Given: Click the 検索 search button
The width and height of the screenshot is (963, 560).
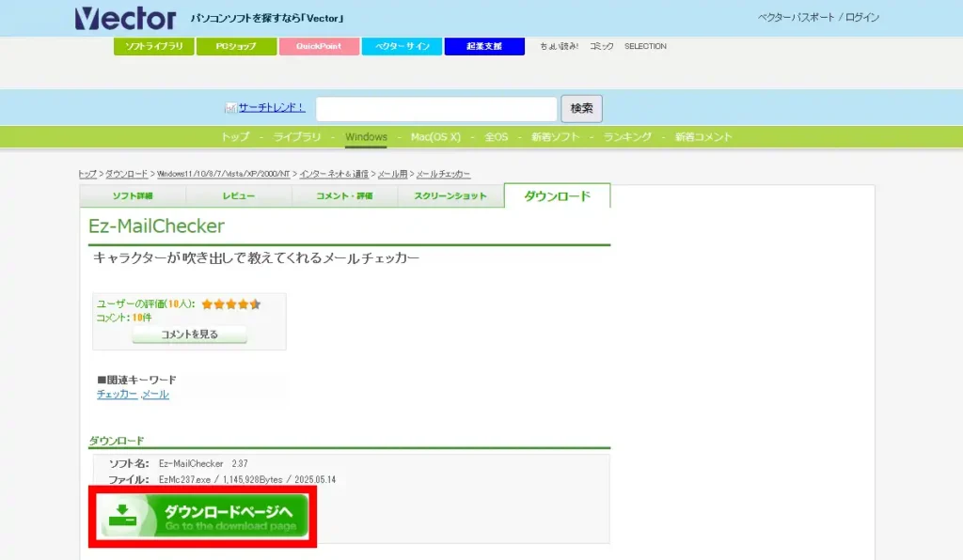Looking at the screenshot, I should [x=581, y=109].
